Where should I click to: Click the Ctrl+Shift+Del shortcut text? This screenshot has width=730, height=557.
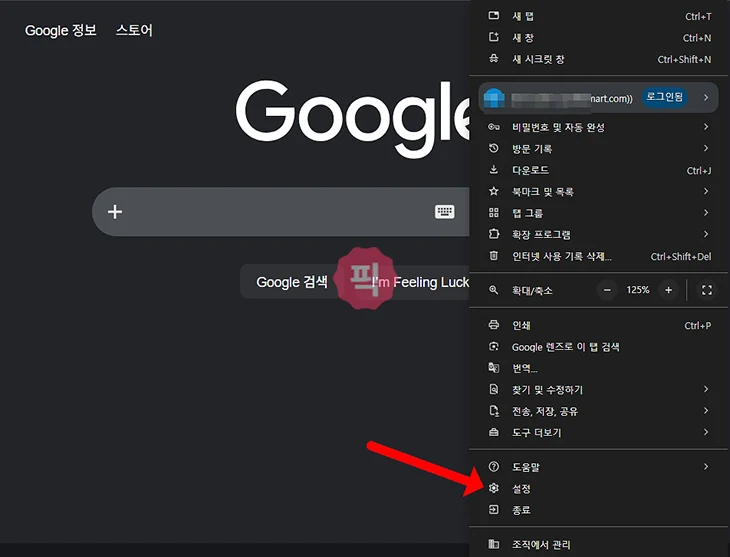(x=681, y=256)
